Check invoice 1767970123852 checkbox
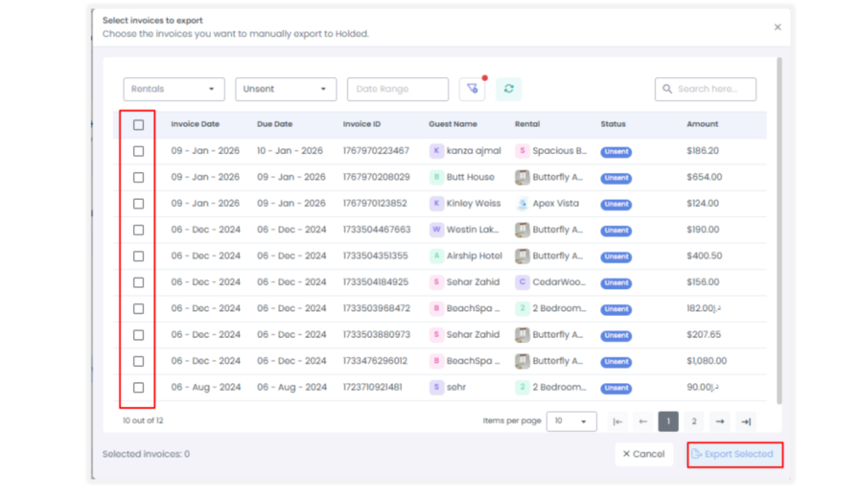Screen dimensions: 868x488 click(138, 203)
